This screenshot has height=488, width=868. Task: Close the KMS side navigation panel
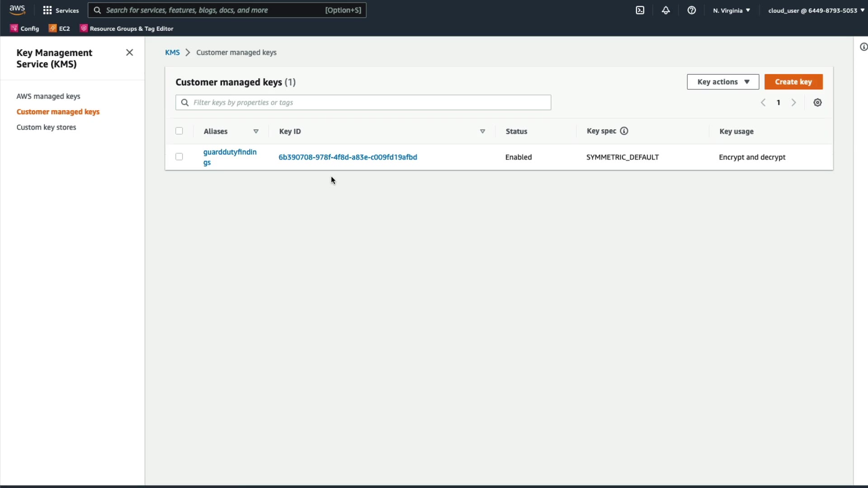pyautogui.click(x=129, y=52)
